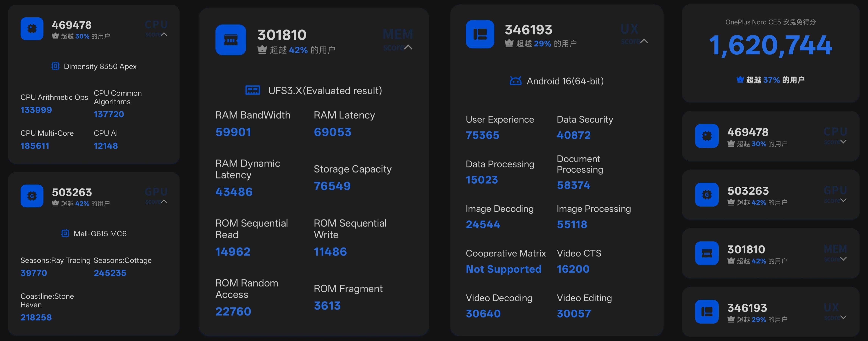The width and height of the screenshot is (868, 341).
Task: Collapse the expanded MEM card with its up chevron
Action: pyautogui.click(x=408, y=47)
